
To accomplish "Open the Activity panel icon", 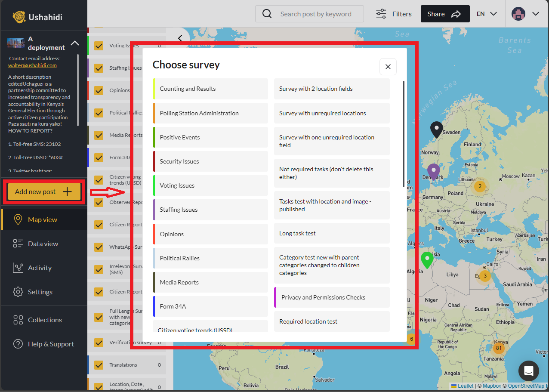I will [18, 267].
